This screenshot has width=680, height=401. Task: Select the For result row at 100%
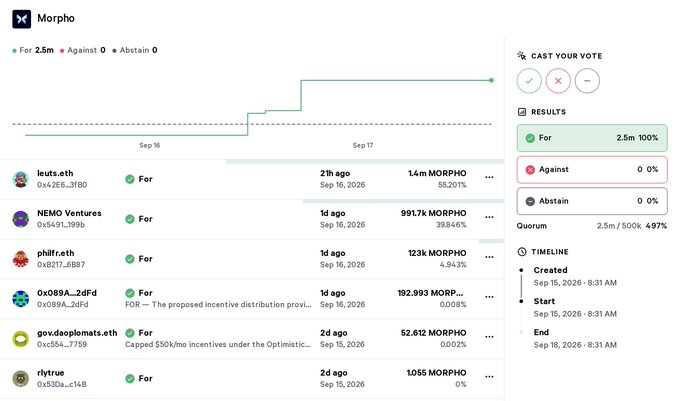coord(592,138)
